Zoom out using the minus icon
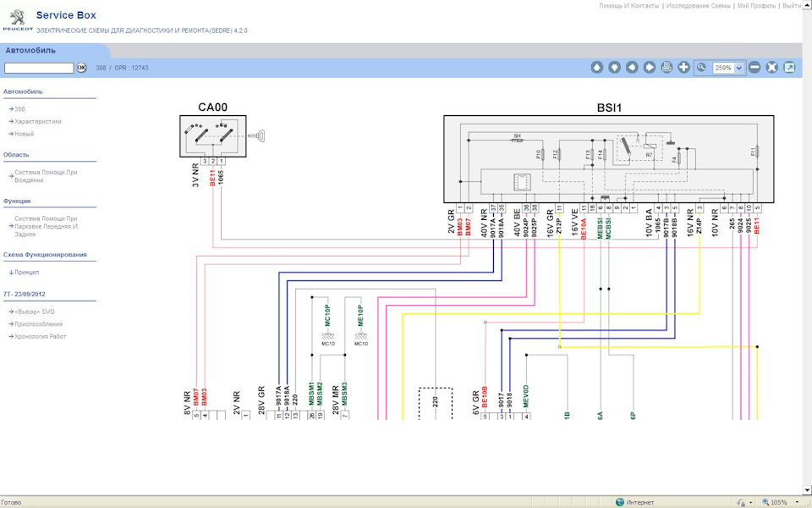 tap(754, 68)
